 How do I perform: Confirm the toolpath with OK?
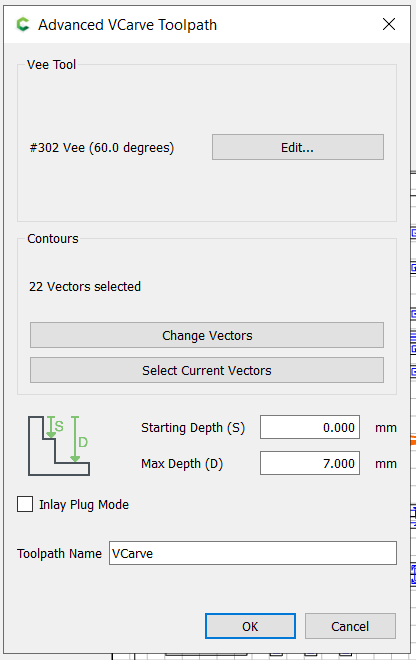coord(250,626)
